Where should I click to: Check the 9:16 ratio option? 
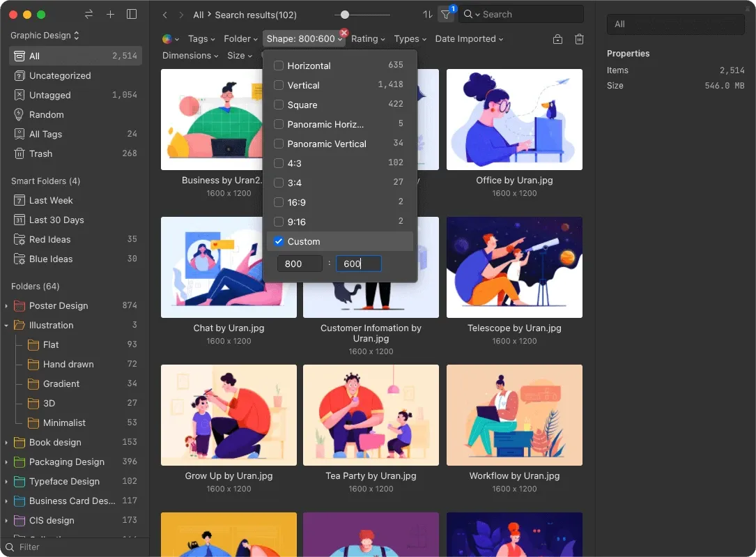[279, 222]
